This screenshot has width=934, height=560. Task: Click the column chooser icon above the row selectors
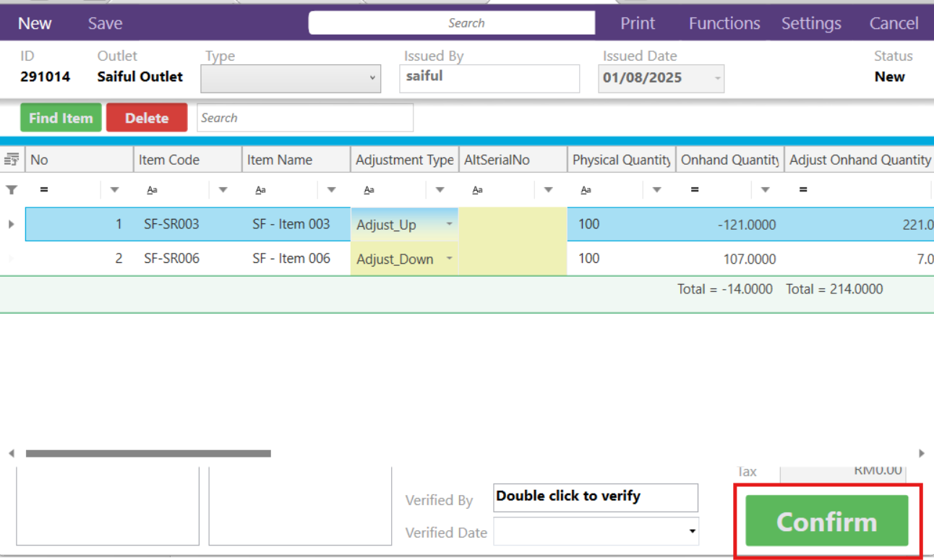tap(12, 159)
